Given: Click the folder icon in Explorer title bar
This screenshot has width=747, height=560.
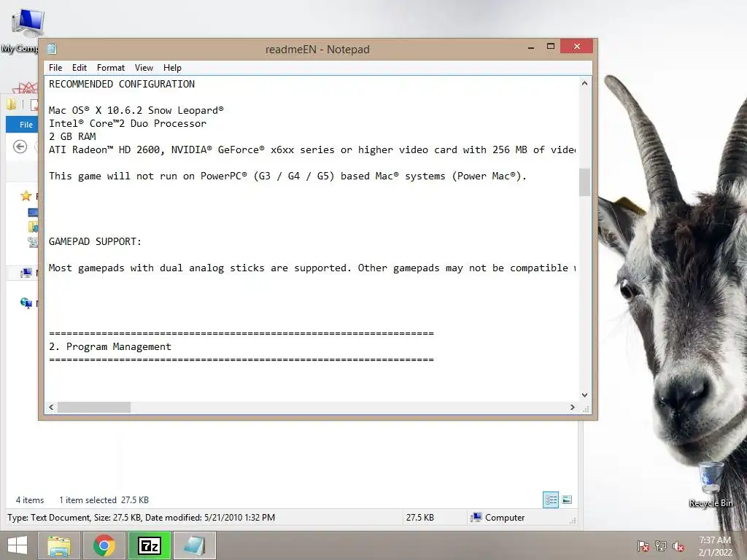Looking at the screenshot, I should coord(12,104).
